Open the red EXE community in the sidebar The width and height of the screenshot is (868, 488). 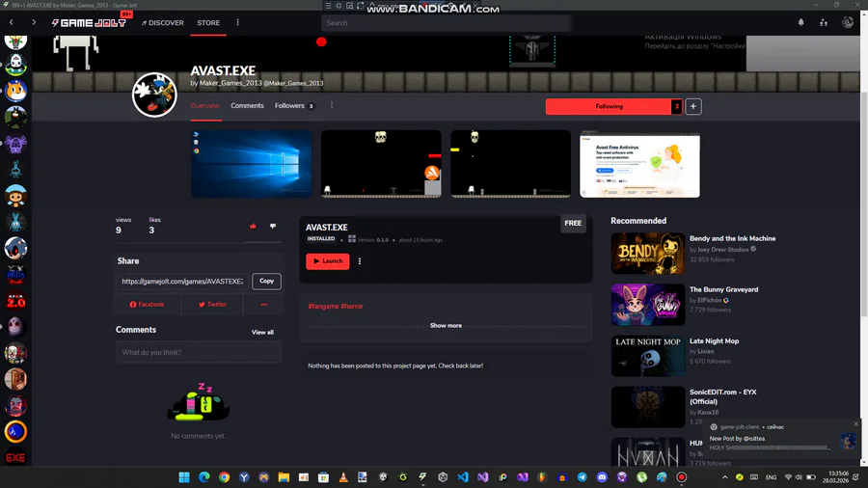click(15, 457)
